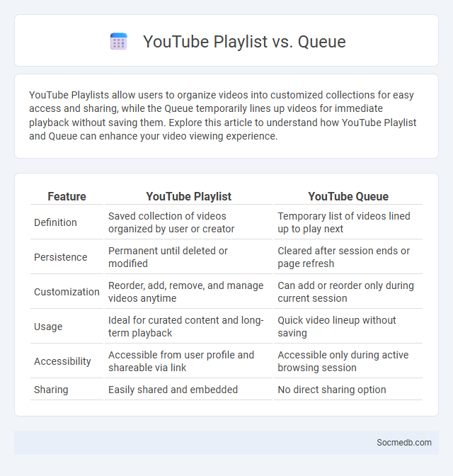The height and width of the screenshot is (476, 453).
Task: Click 'Accessible from user profile and shareable' cell
Action: tap(188, 361)
